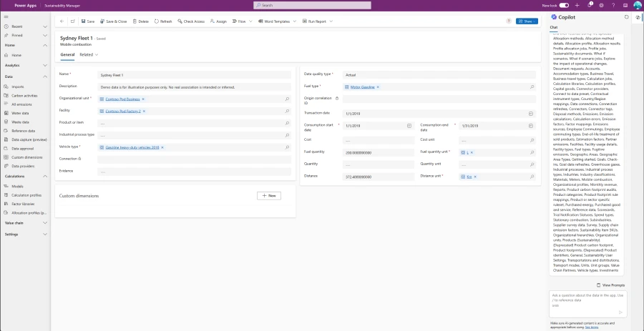Refresh the record using the toolbar
The image size is (644, 331).
(x=155, y=21)
